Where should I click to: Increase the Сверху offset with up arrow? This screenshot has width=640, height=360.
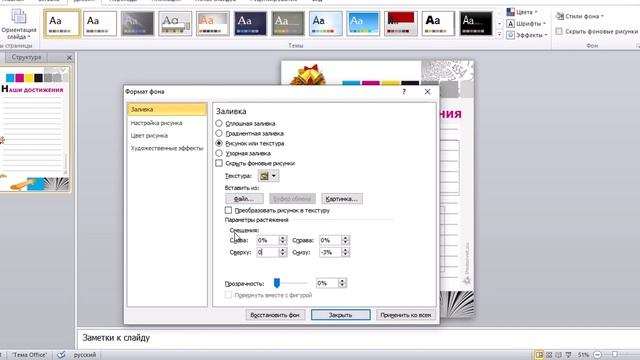point(282,250)
